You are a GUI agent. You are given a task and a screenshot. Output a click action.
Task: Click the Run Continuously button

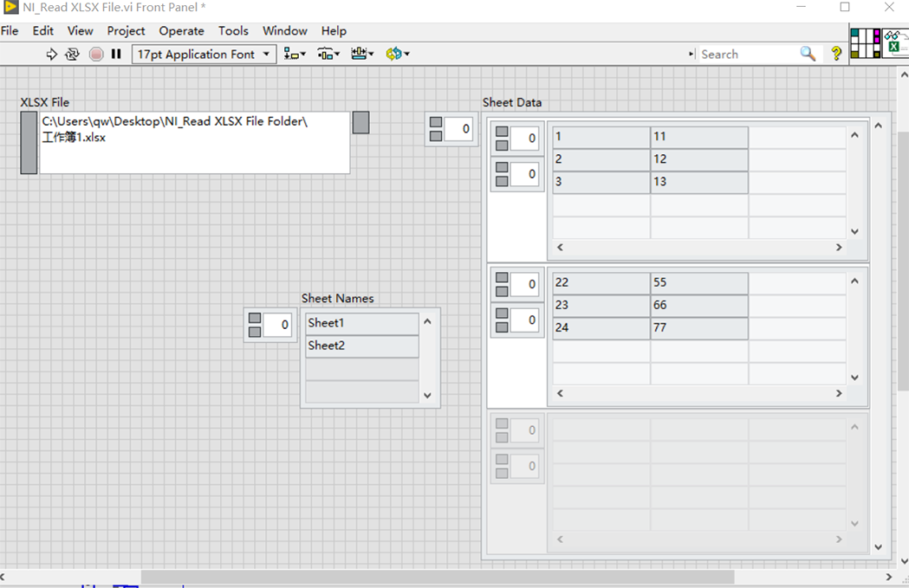click(72, 54)
